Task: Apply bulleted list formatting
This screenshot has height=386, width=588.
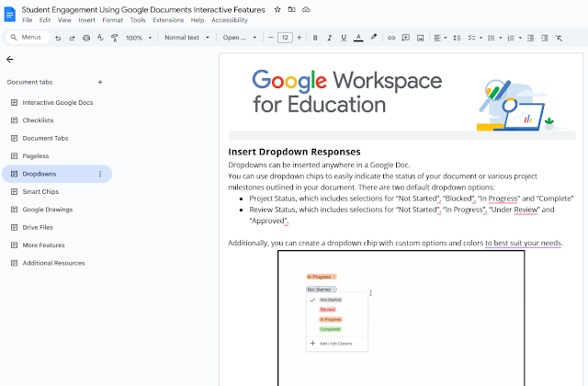Action: pos(492,38)
